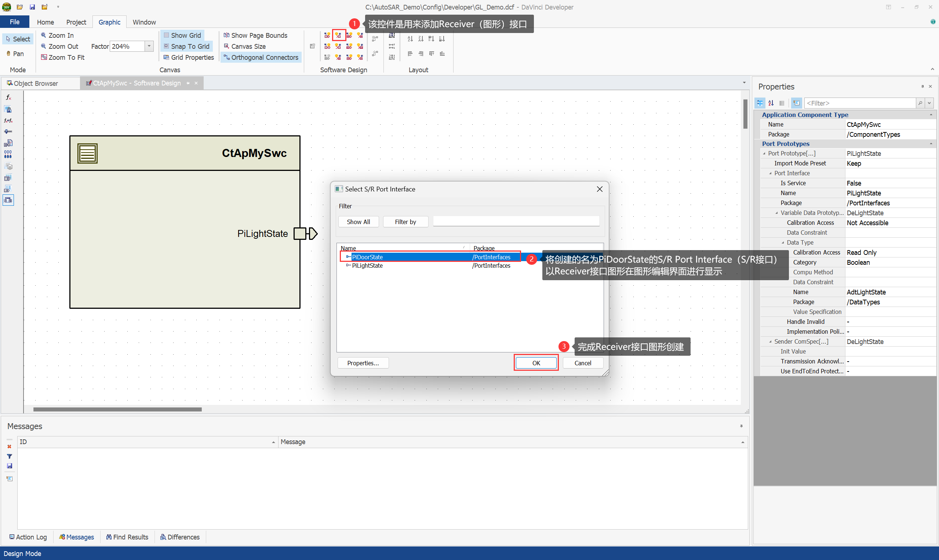Click the align left layout icon
939x560 pixels.
(410, 54)
